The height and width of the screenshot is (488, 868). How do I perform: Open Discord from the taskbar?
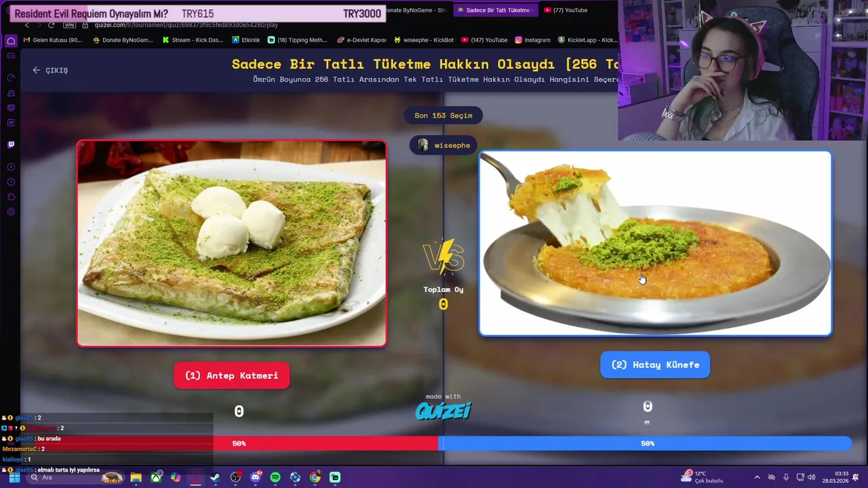255,477
